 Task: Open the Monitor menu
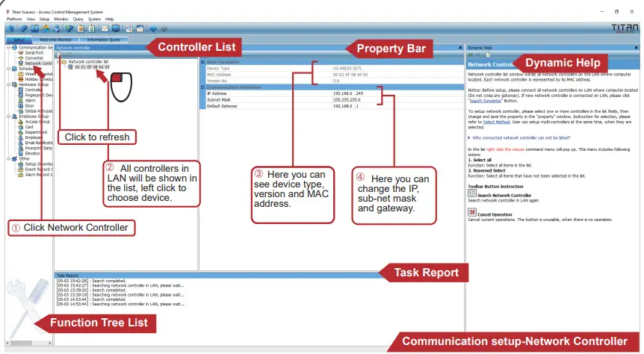click(x=61, y=19)
